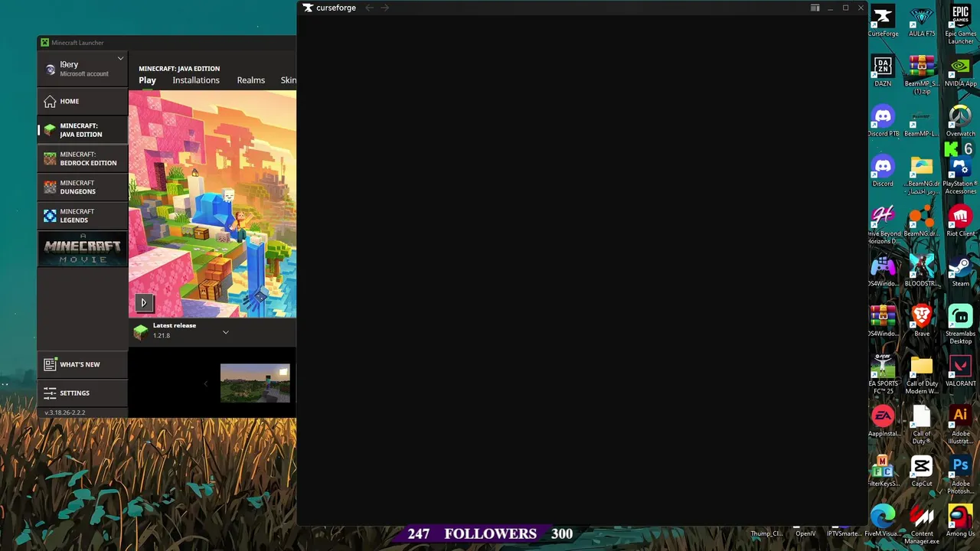
Task: Click the CurseForge logo in title bar
Action: [329, 8]
